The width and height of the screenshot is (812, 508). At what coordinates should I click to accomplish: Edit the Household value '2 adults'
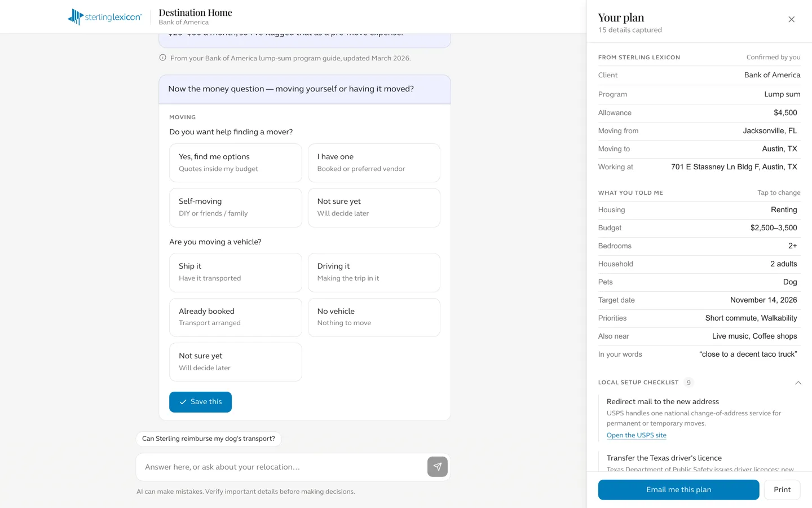pos(783,264)
